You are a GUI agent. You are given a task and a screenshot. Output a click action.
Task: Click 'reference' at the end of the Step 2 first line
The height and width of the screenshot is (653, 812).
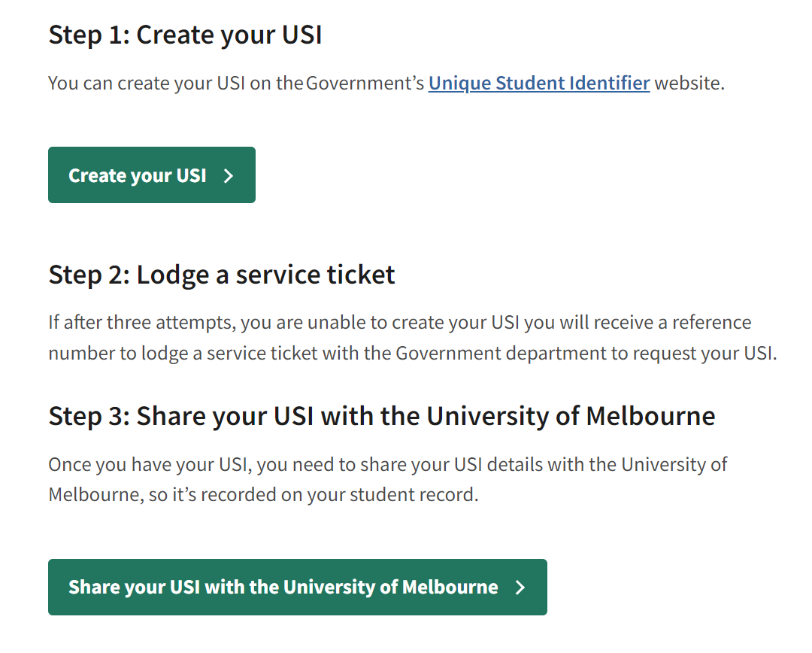[x=711, y=322]
